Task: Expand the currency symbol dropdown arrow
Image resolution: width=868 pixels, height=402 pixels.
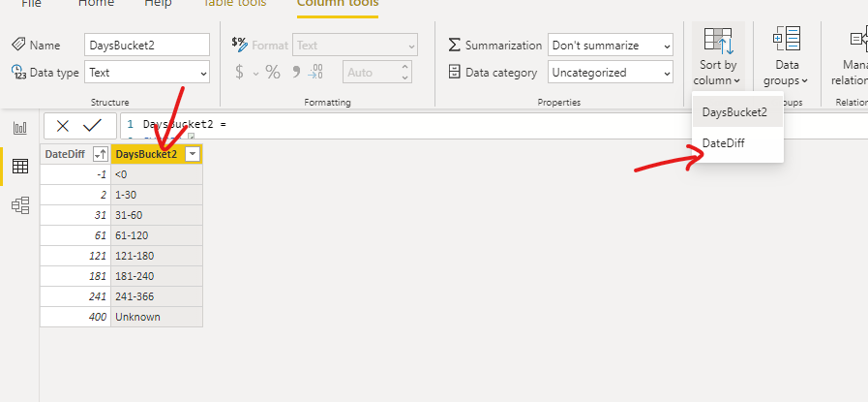Action: (255, 73)
